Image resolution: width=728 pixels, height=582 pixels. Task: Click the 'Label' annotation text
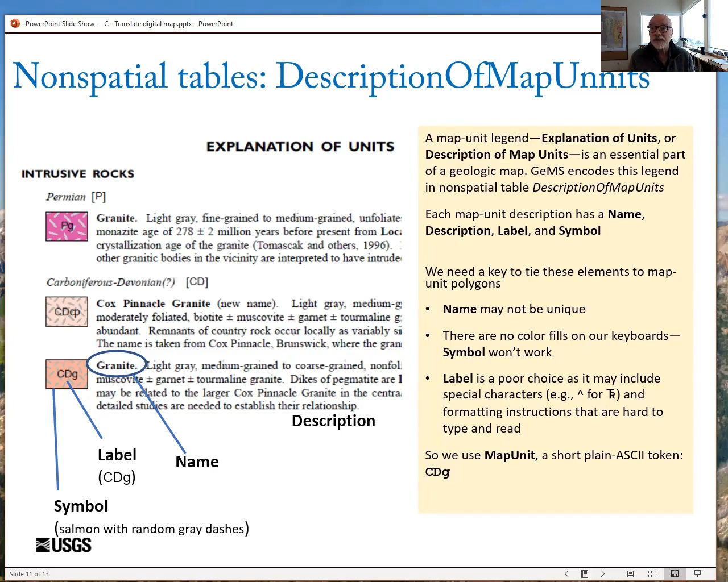tap(117, 455)
